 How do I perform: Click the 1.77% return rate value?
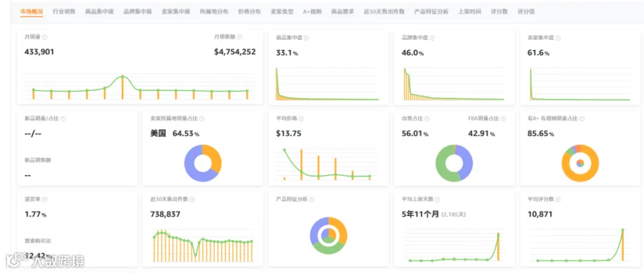click(36, 214)
